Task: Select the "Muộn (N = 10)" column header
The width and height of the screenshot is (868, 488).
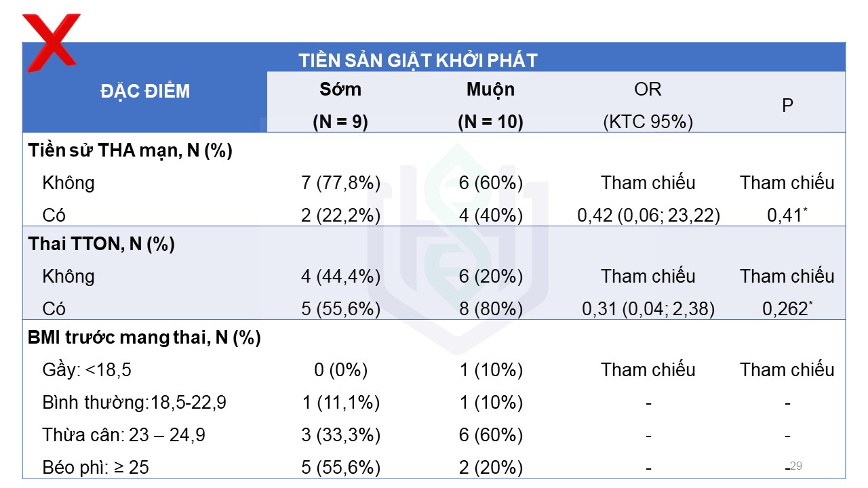Action: (x=490, y=105)
